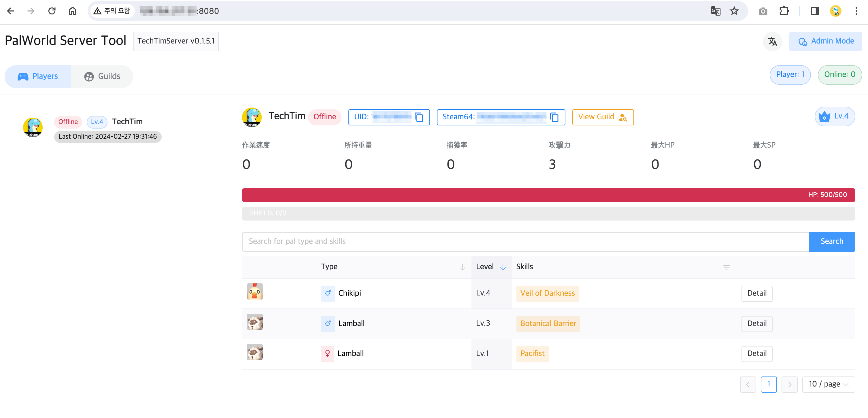Sort the table by the Type column
This screenshot has width=868, height=418.
[462, 267]
